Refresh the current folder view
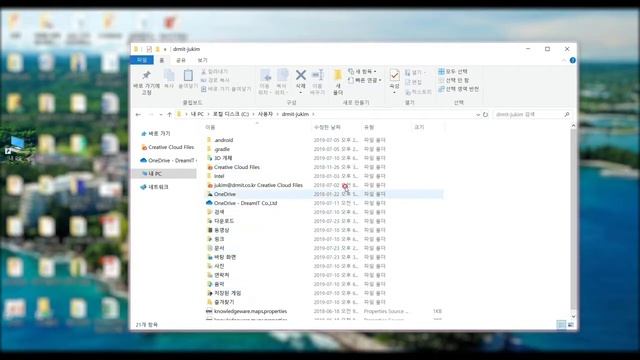The height and width of the screenshot is (360, 640). tap(485, 114)
